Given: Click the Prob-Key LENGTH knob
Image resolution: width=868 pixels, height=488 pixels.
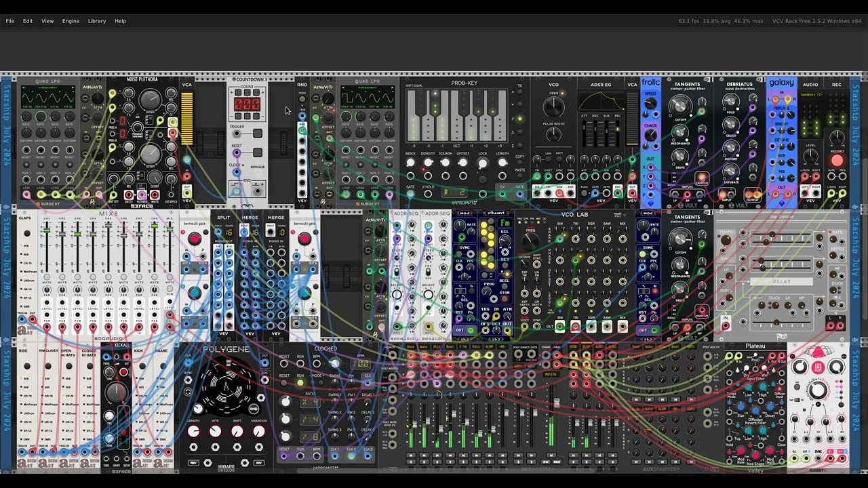Looking at the screenshot, I should pos(502,163).
